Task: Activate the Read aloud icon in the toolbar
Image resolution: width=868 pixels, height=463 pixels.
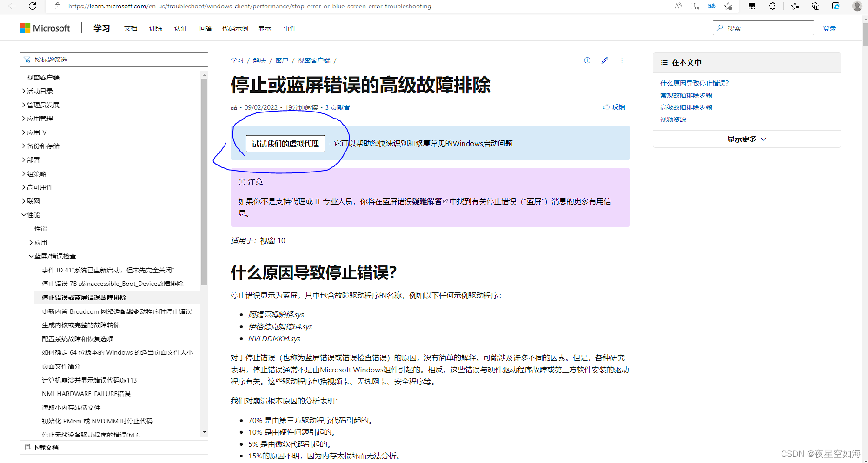Action: [678, 6]
